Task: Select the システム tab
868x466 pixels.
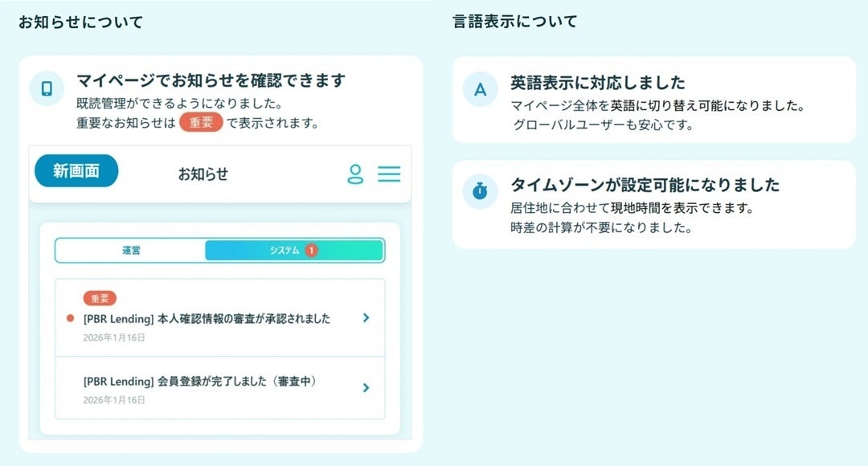Action: 294,250
